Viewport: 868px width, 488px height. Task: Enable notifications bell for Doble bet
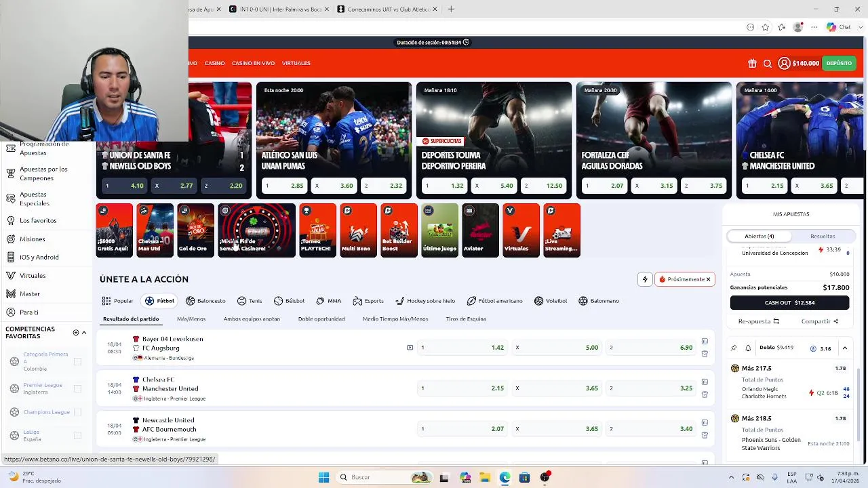(748, 348)
